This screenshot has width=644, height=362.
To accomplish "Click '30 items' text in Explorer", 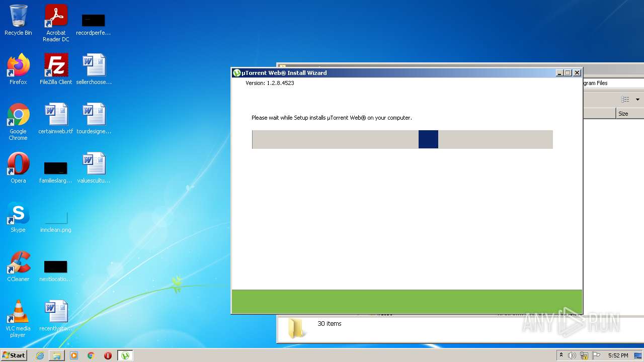I will [330, 324].
